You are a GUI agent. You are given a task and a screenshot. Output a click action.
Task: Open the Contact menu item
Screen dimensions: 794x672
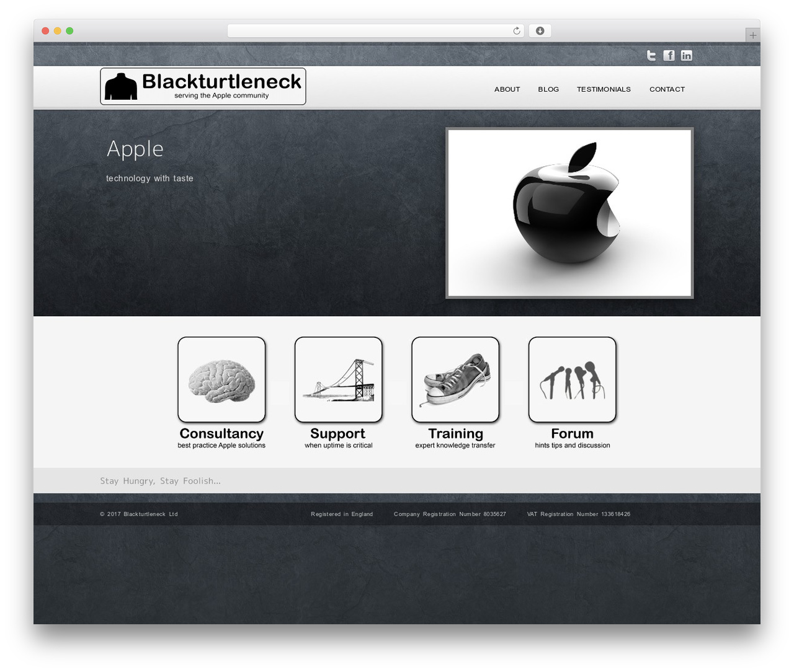(x=667, y=89)
